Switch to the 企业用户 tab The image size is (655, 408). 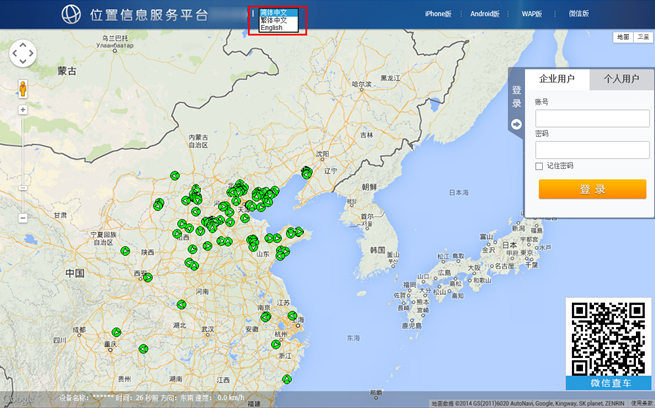(x=557, y=79)
